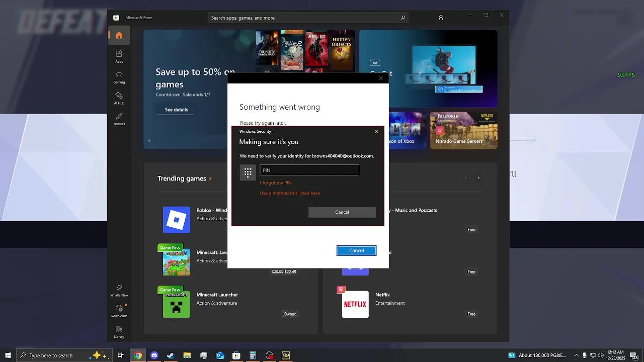The image size is (644, 362).
Task: Click the blue Cancel button below
Action: (x=356, y=250)
